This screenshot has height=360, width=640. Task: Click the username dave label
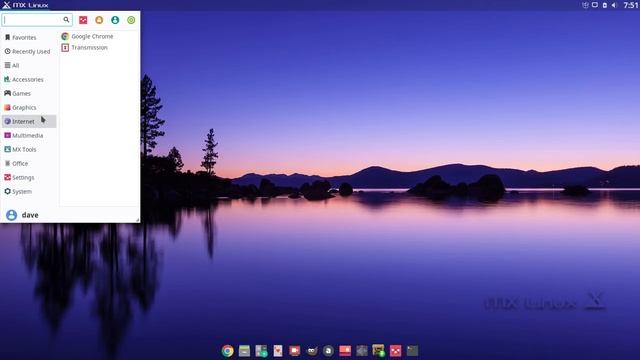pyautogui.click(x=30, y=215)
